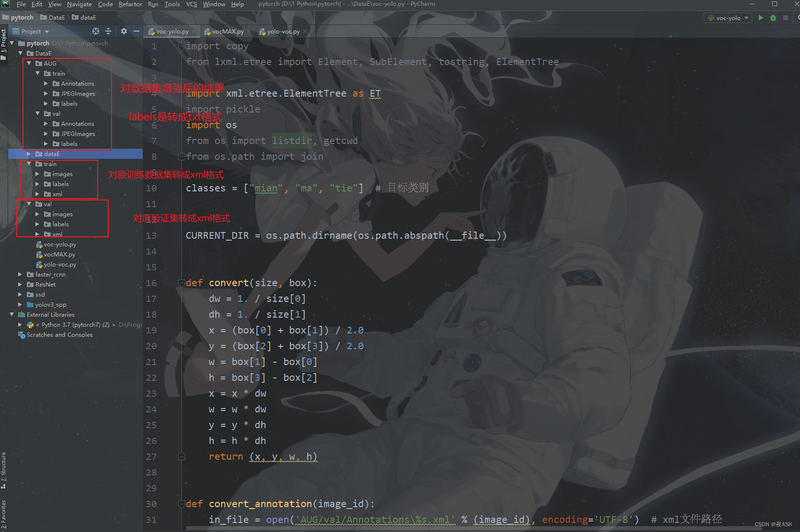Collapse External Libraries node
The height and width of the screenshot is (532, 800).
12,314
